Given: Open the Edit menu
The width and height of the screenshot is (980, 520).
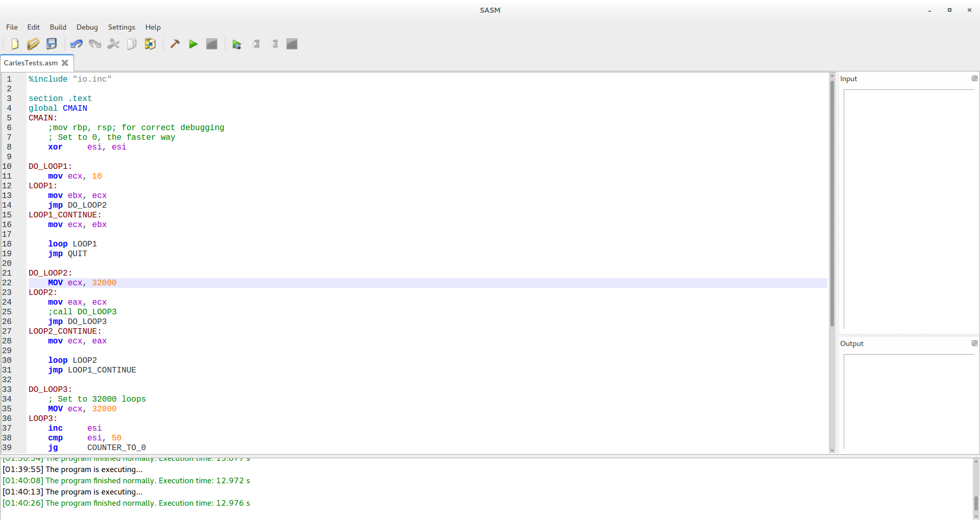Looking at the screenshot, I should click(34, 27).
